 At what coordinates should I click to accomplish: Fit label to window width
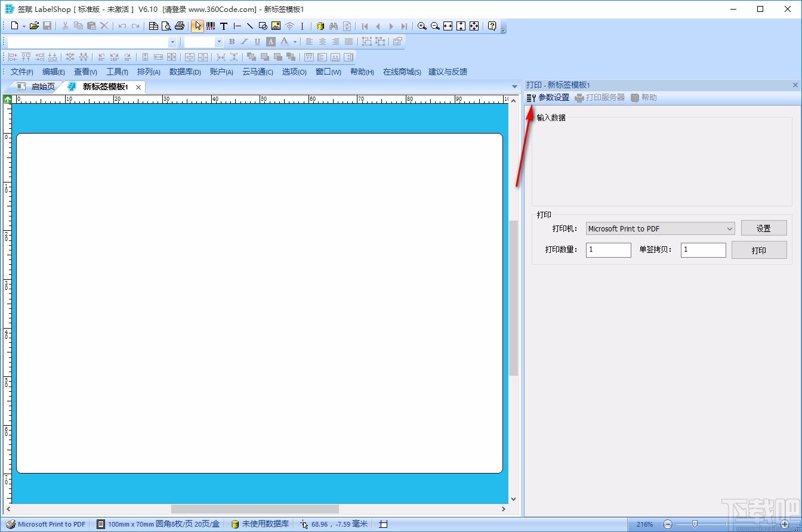[448, 26]
